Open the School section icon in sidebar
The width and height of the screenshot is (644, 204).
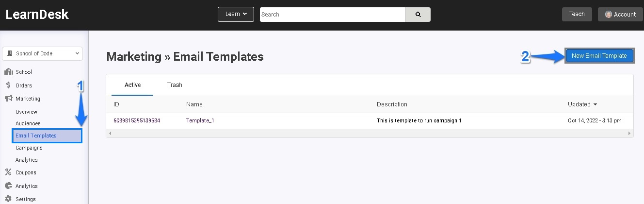click(8, 72)
